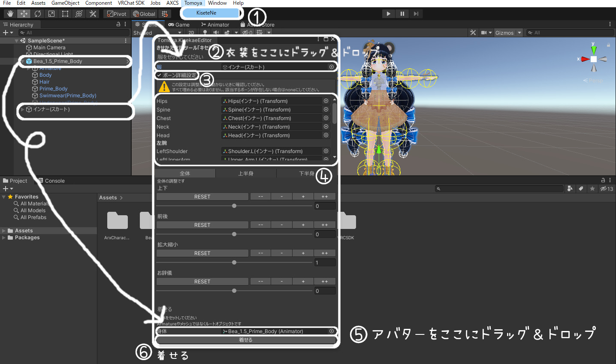Select the Move tool in the toolbar

pos(24,14)
